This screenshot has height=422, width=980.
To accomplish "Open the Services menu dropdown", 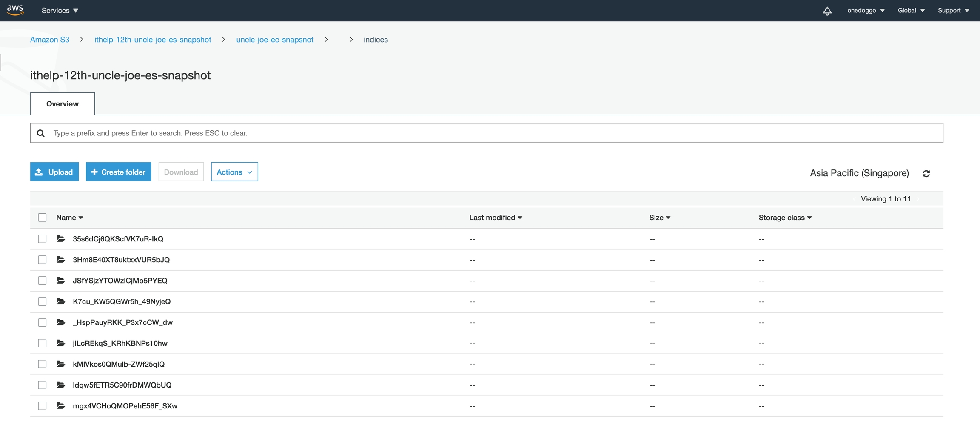I will point(60,11).
